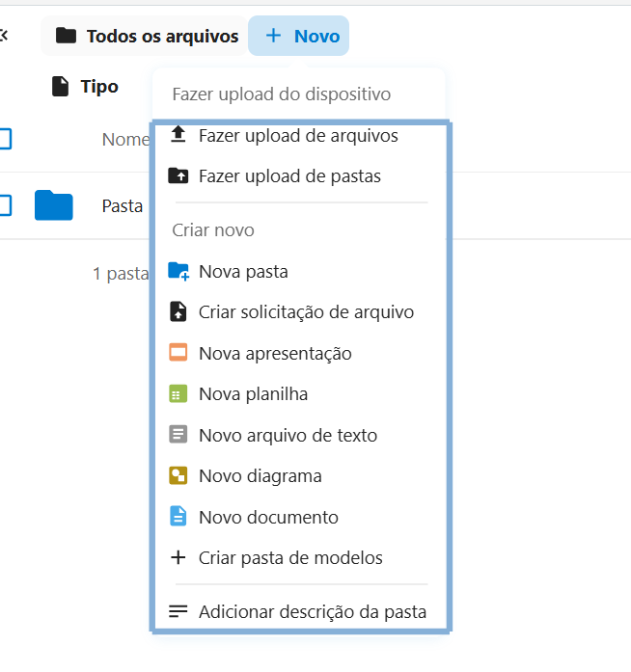Click the gray text file icon
631x672 pixels.
[x=178, y=435]
